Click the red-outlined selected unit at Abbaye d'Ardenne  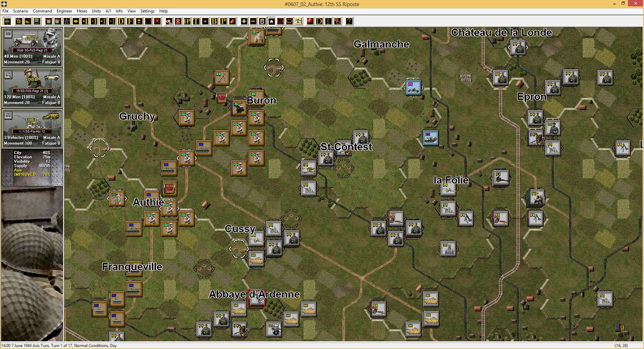256,299
